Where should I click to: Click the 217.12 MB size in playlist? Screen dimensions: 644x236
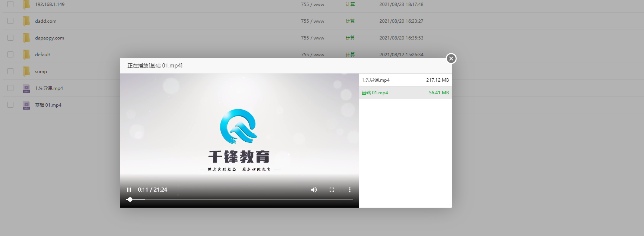437,80
